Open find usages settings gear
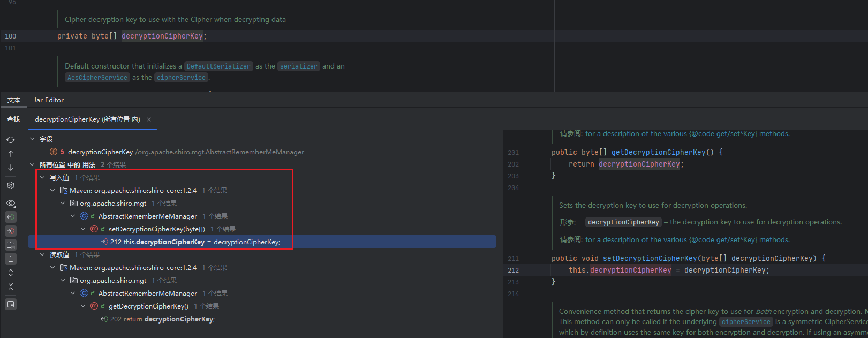 coord(11,185)
